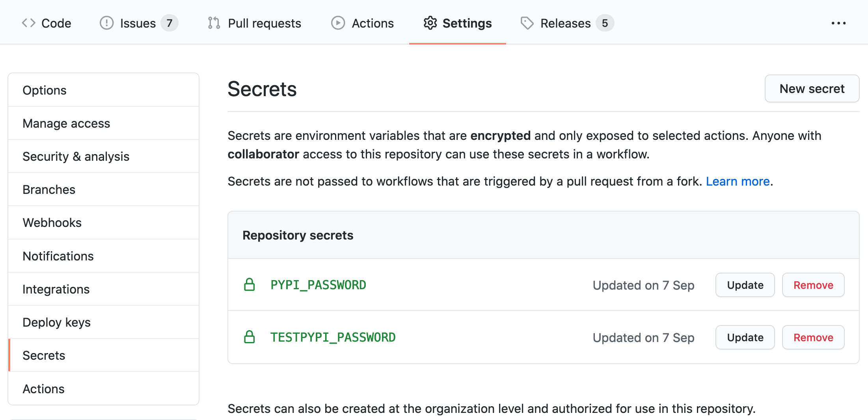Click the lock icon beside TESTPYPI_PASSWORD
Image resolution: width=868 pixels, height=420 pixels.
(250, 337)
